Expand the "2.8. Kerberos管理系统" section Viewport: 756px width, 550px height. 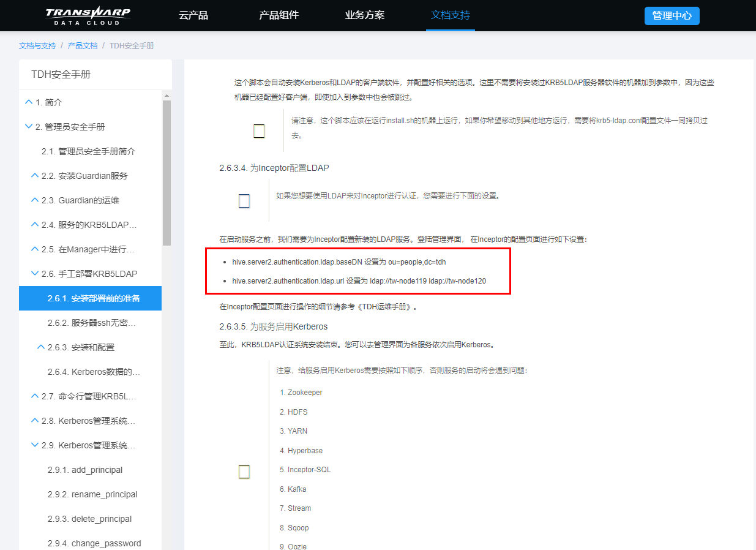34,420
